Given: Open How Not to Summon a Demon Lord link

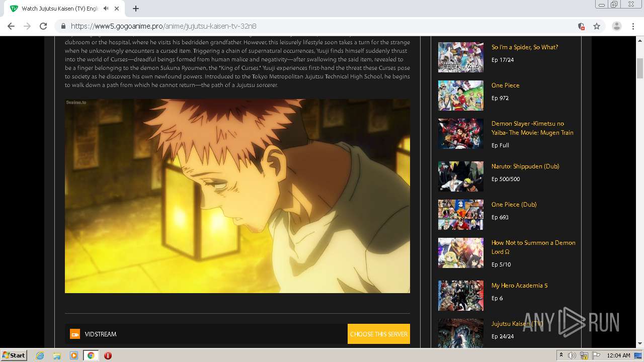Looking at the screenshot, I should (533, 247).
